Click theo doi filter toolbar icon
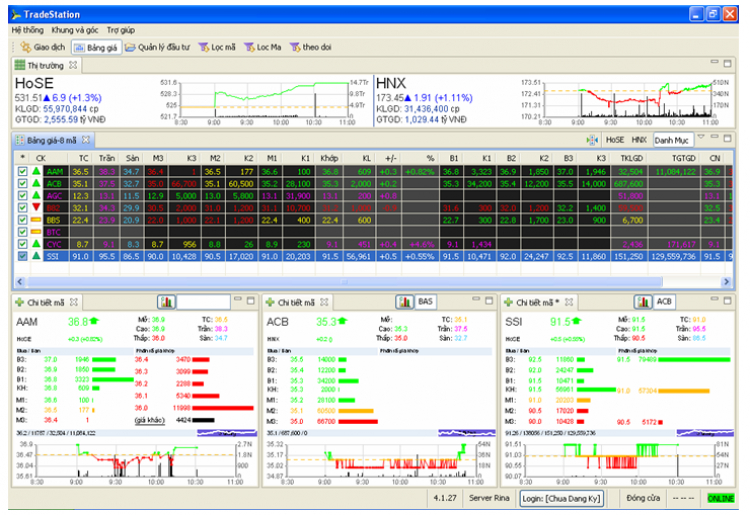750x515 pixels. click(x=310, y=47)
